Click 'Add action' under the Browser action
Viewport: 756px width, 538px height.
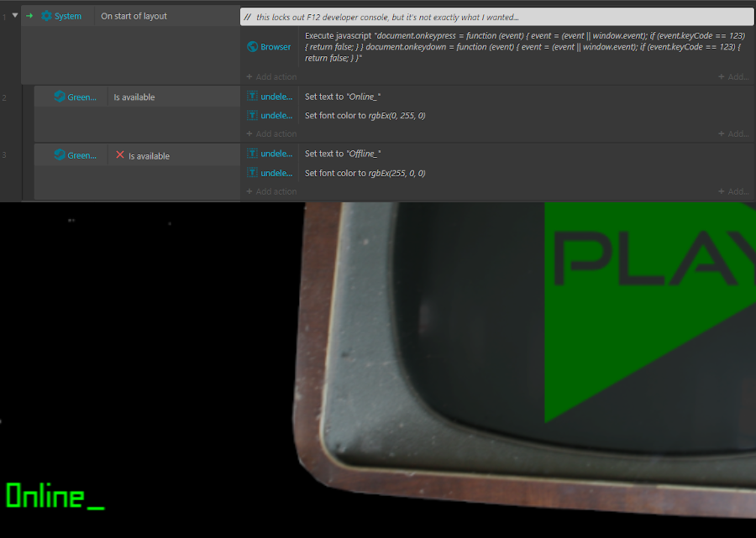click(271, 76)
